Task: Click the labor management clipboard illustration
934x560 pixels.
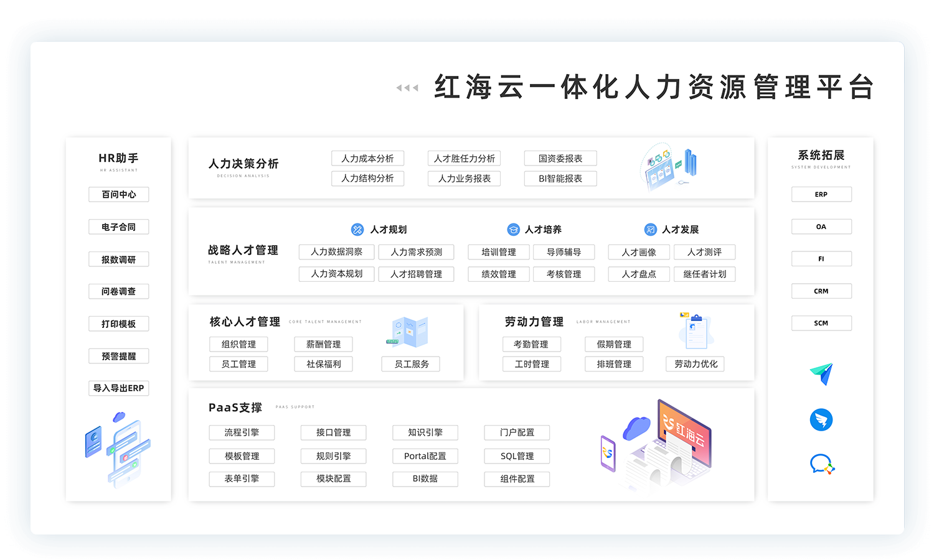Action: pos(696,330)
